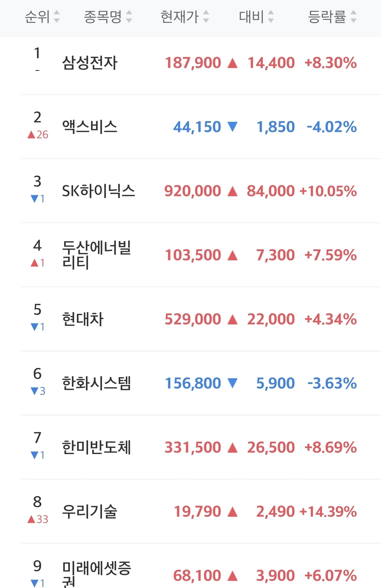The image size is (381, 588).
Task: Open 삼성전자 stock details
Action: click(x=89, y=63)
